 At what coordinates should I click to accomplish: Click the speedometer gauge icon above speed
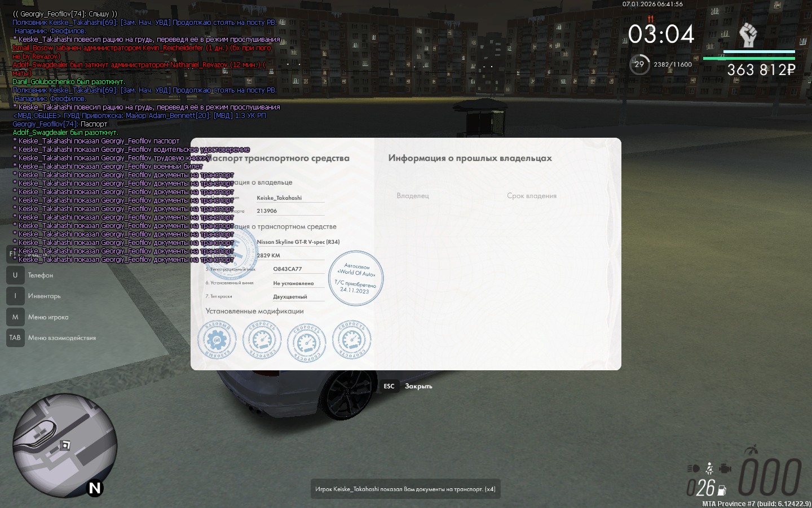[x=751, y=450]
